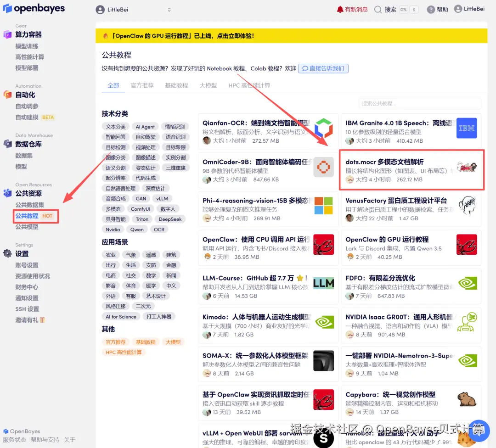The width and height of the screenshot is (496, 448).
Task: Filter by the ComfyUI tag
Action: coord(141,209)
